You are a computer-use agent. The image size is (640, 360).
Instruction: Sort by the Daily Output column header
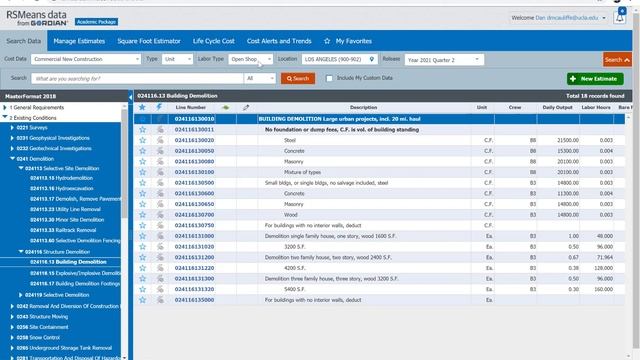coord(558,107)
